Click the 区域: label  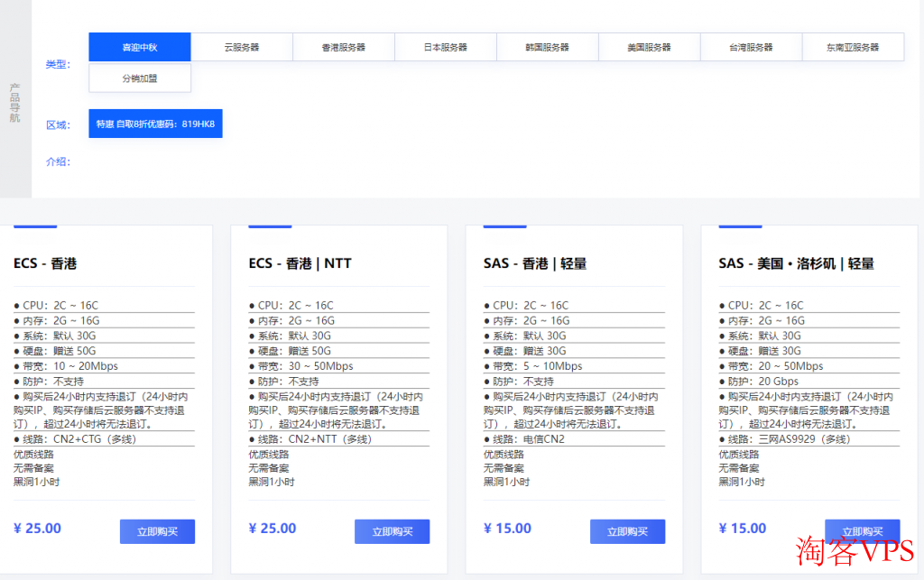59,124
